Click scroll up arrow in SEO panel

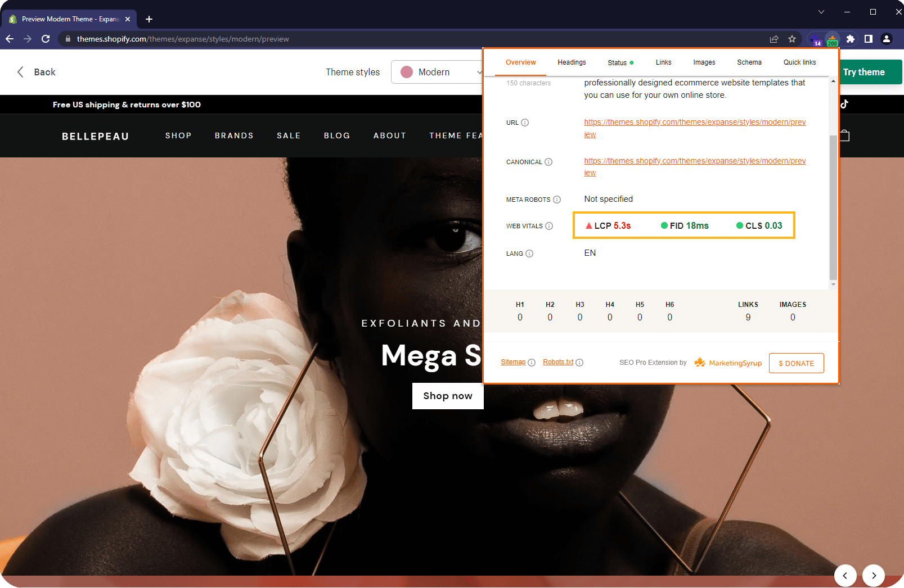[833, 82]
